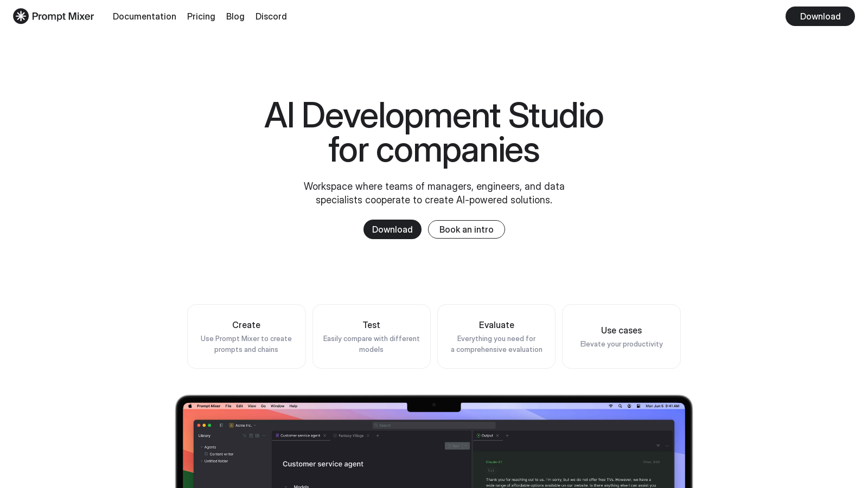Open a new editor tab with the plus icon

click(378, 435)
